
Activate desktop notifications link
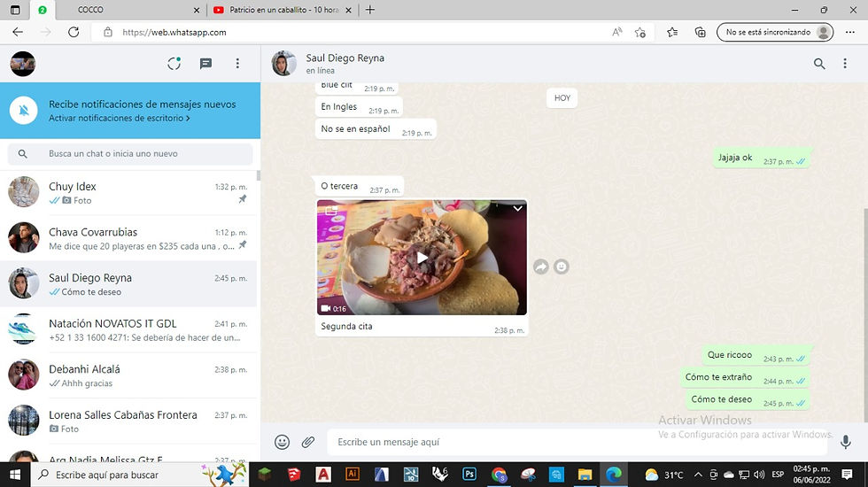coord(119,118)
